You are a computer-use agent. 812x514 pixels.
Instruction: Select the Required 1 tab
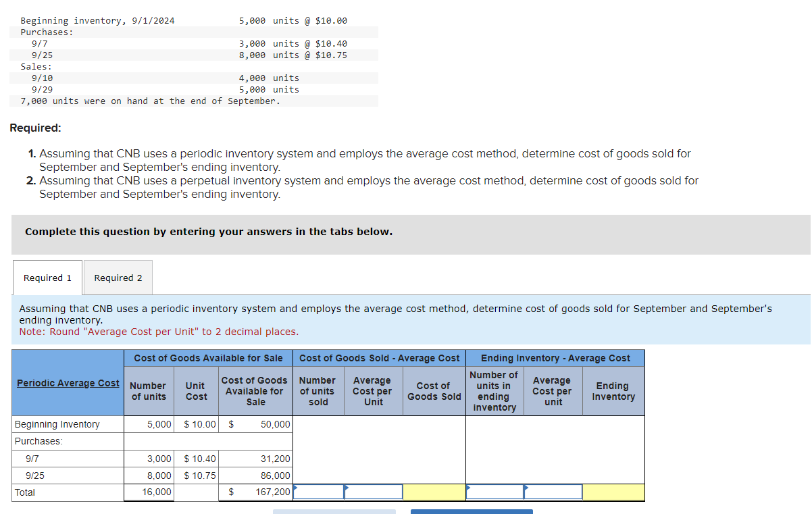(47, 278)
